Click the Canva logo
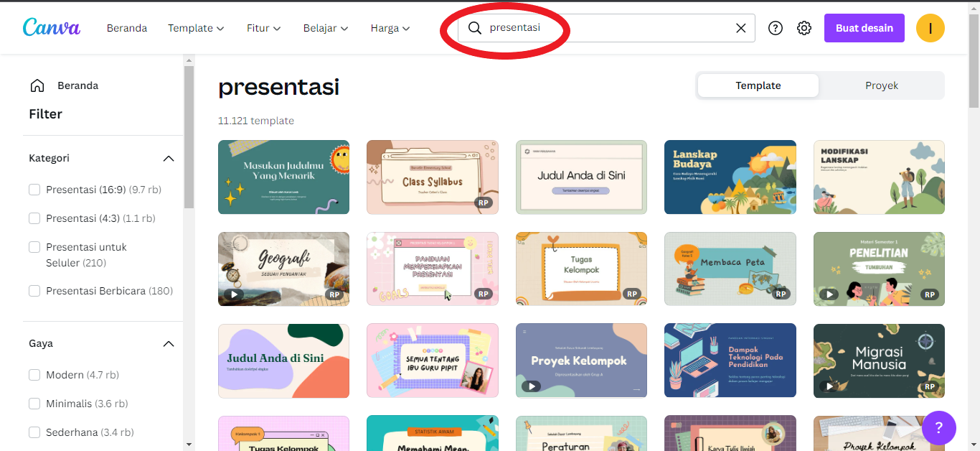This screenshot has height=451, width=980. click(x=52, y=28)
